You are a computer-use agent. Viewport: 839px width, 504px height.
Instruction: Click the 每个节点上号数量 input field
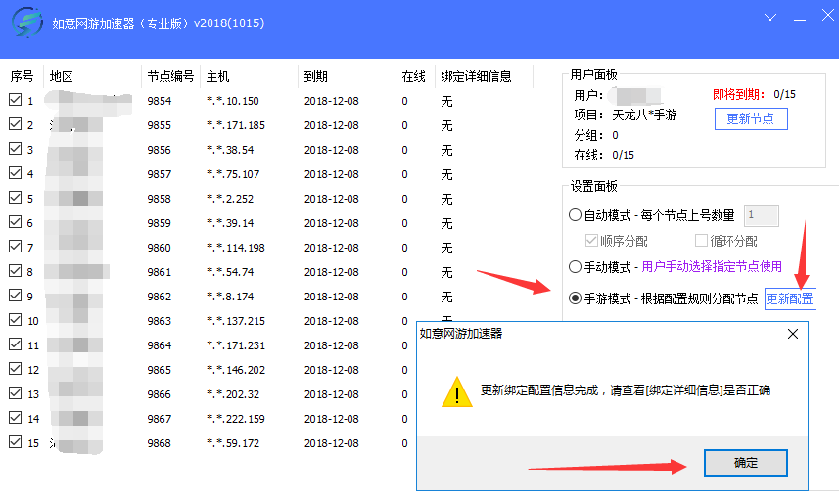click(761, 215)
